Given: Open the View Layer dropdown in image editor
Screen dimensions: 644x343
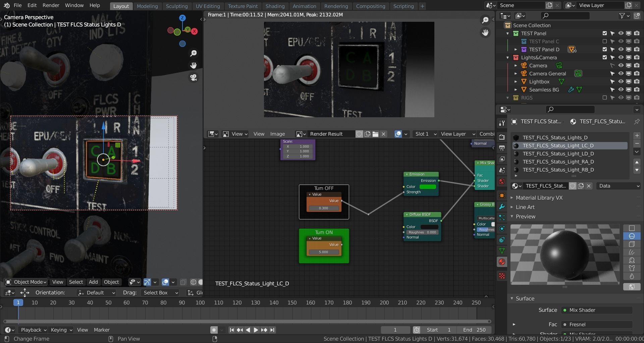Looking at the screenshot, I should 457,134.
